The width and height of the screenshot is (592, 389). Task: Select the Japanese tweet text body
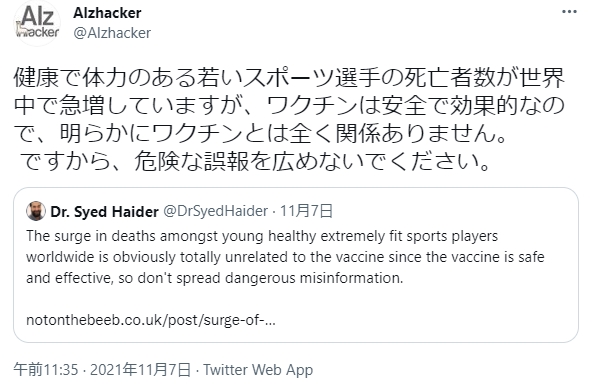click(x=289, y=119)
